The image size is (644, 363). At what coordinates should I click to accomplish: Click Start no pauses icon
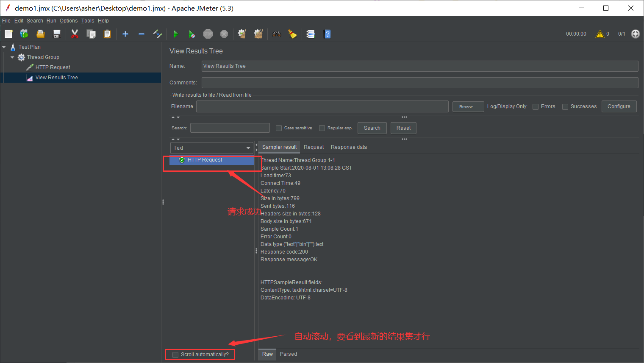(x=192, y=34)
